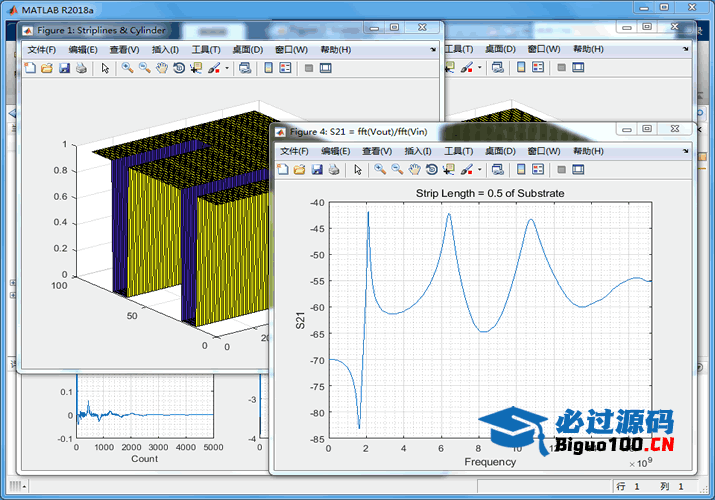
Task: Select Zoom Out tool in Figure 1
Action: [x=145, y=68]
